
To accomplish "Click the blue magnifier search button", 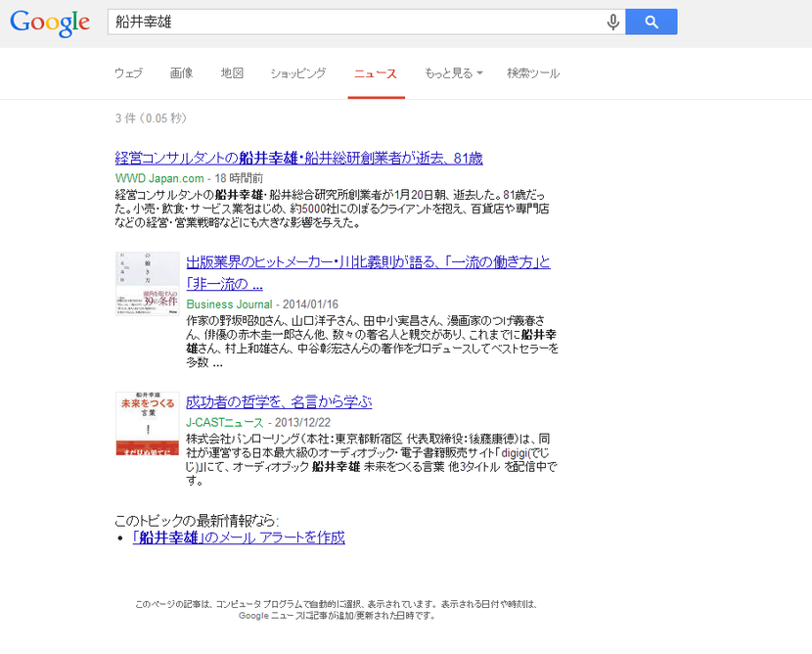I will coord(651,22).
